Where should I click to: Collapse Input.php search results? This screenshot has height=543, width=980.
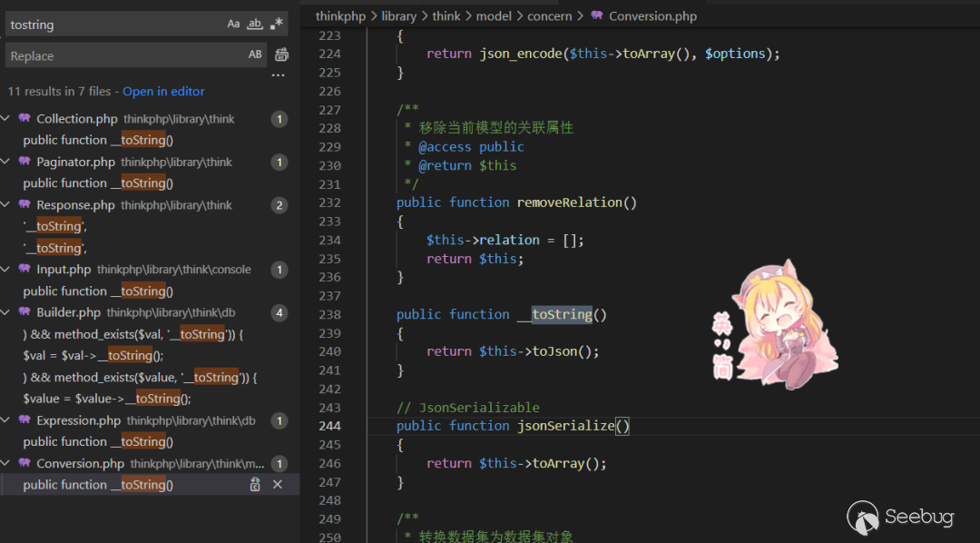(x=5, y=269)
